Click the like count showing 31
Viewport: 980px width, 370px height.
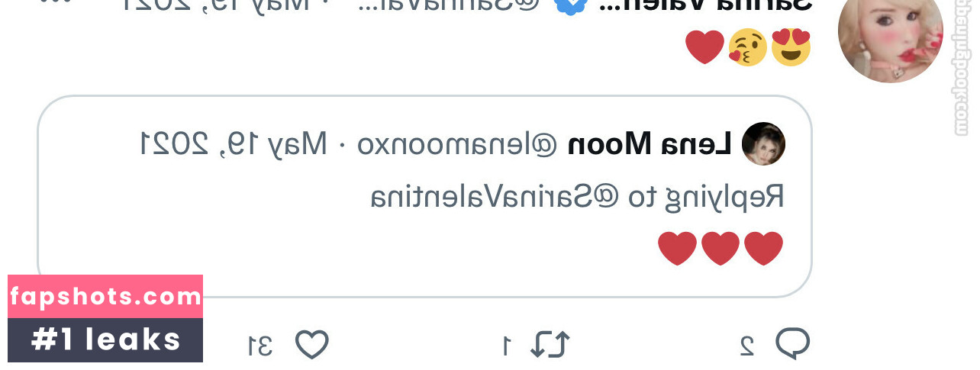coord(261,346)
